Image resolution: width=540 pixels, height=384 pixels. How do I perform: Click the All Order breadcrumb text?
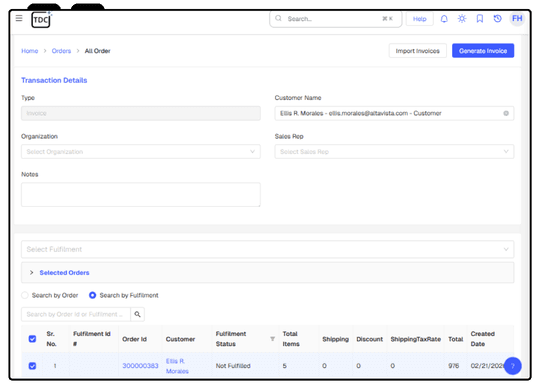[97, 51]
